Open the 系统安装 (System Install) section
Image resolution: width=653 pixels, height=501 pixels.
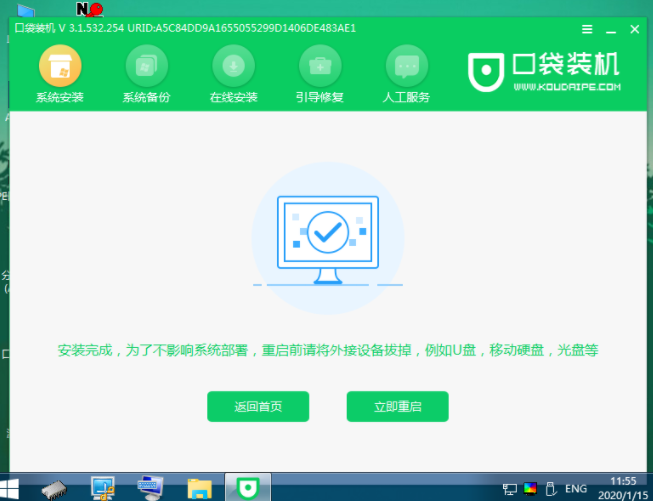pyautogui.click(x=59, y=75)
